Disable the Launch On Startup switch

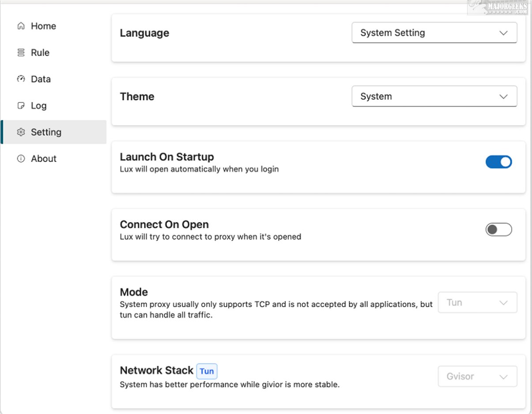(498, 162)
